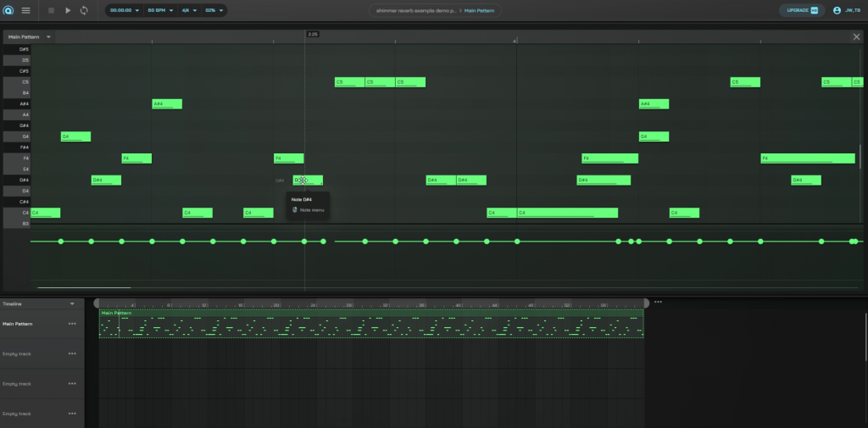Screen dimensions: 868x428
Task: Click the Main Pattern breadcrumb in the top bar
Action: 480,10
